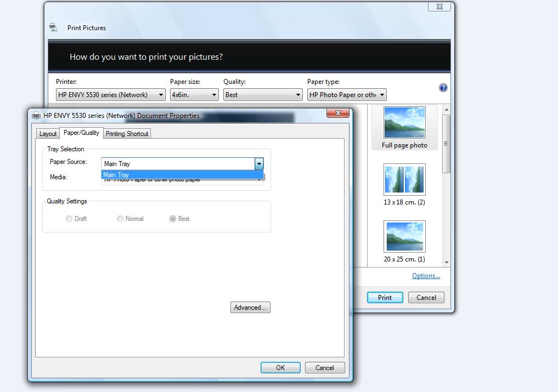The image size is (558, 392).
Task: Click the Print button
Action: (x=385, y=297)
